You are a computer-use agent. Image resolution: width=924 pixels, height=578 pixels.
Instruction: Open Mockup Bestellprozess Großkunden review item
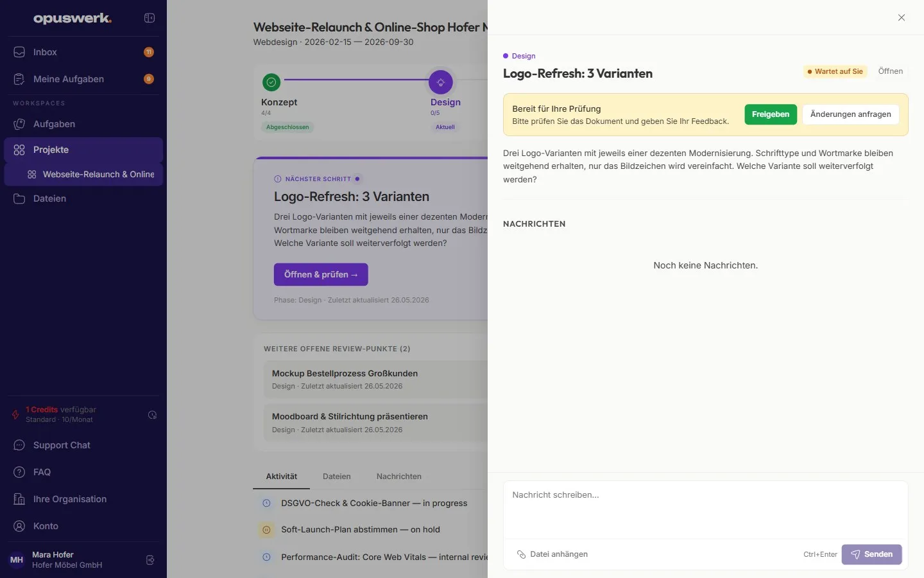[376, 379]
